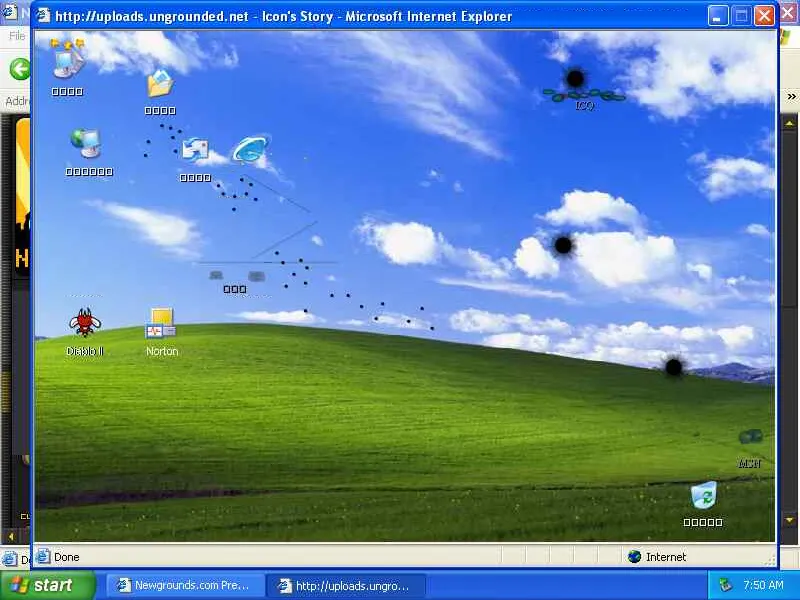Click the Diablo II label text
This screenshot has height=600, width=800.
85,351
